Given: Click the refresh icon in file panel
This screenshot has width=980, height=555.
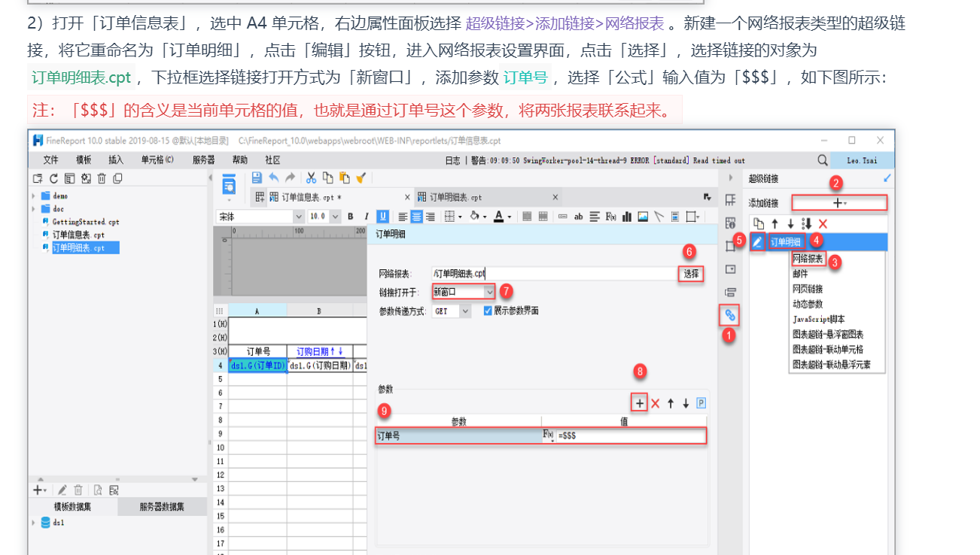Looking at the screenshot, I should pos(53,178).
